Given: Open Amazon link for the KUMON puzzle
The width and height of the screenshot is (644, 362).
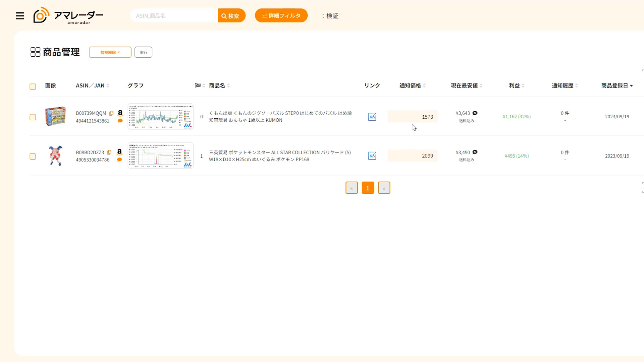Looking at the screenshot, I should (120, 113).
